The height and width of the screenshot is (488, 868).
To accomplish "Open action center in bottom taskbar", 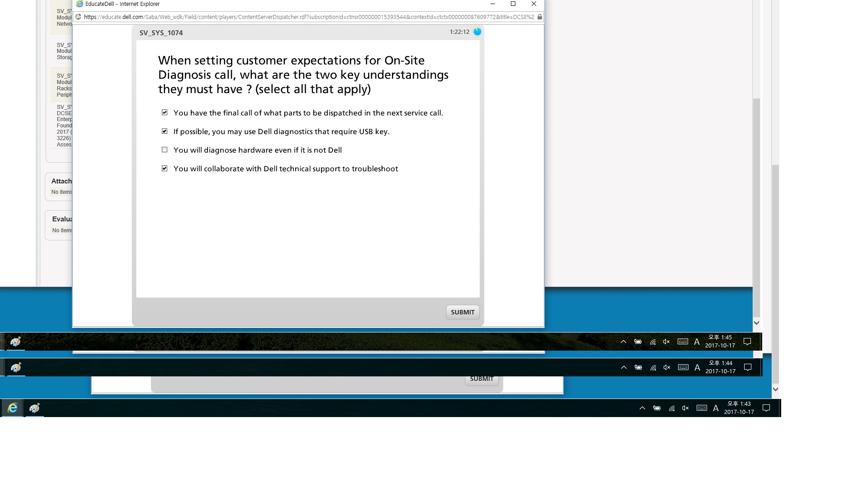I will click(766, 408).
